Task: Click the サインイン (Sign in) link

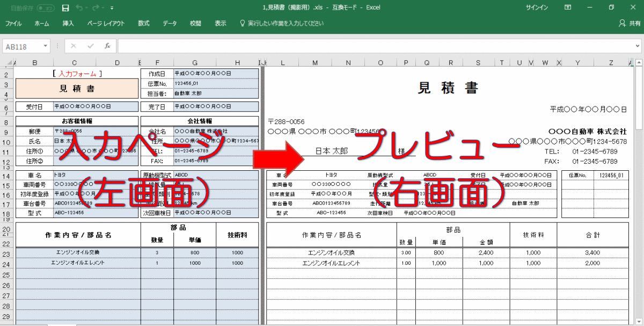Action: 535,8
